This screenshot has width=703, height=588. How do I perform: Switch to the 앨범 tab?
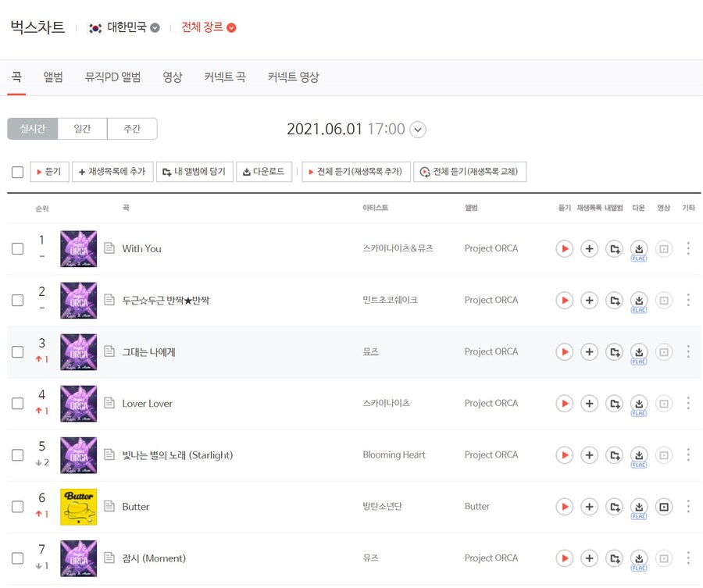[52, 77]
